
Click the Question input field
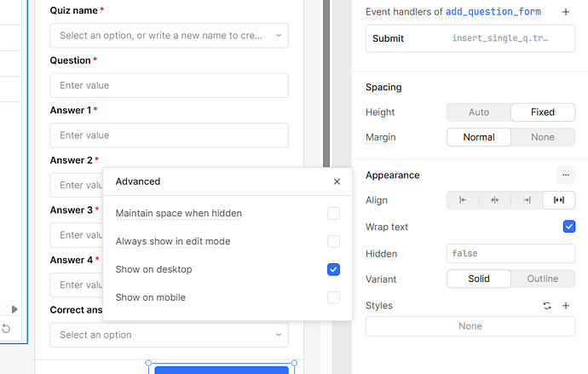click(169, 85)
